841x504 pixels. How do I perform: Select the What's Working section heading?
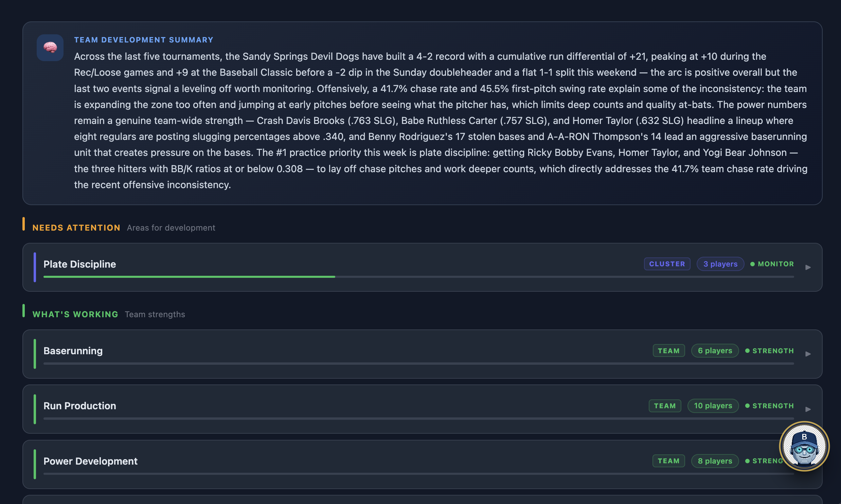(x=75, y=314)
